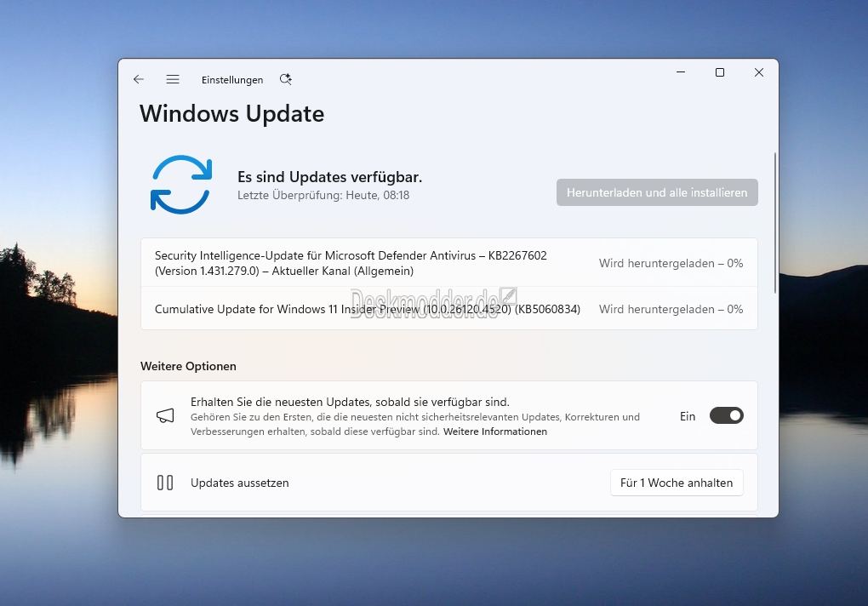Click the Weitere Optionen section heading
The image size is (868, 606).
tap(188, 366)
